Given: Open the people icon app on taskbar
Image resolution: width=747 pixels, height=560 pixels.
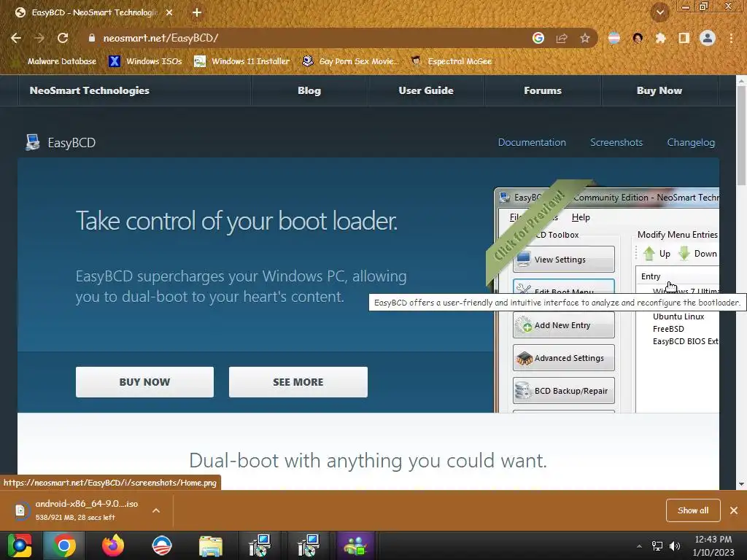Looking at the screenshot, I should [355, 545].
